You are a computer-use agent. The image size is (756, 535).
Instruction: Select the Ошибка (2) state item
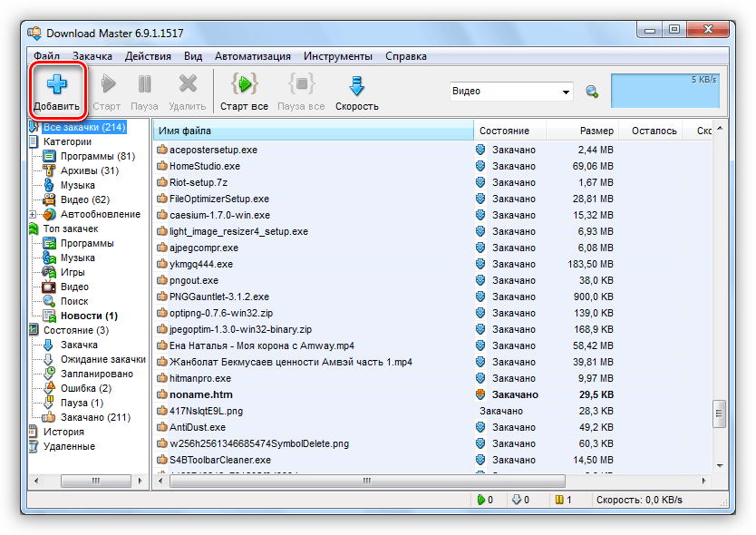pyautogui.click(x=85, y=388)
